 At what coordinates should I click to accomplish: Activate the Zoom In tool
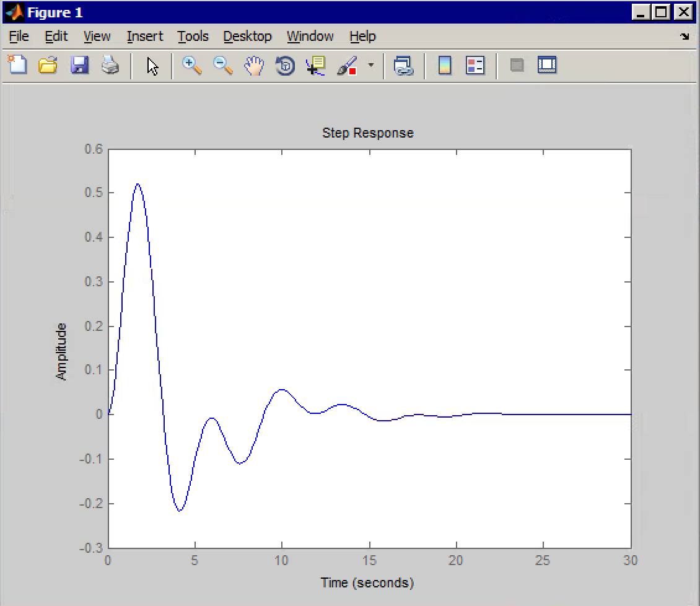point(192,66)
